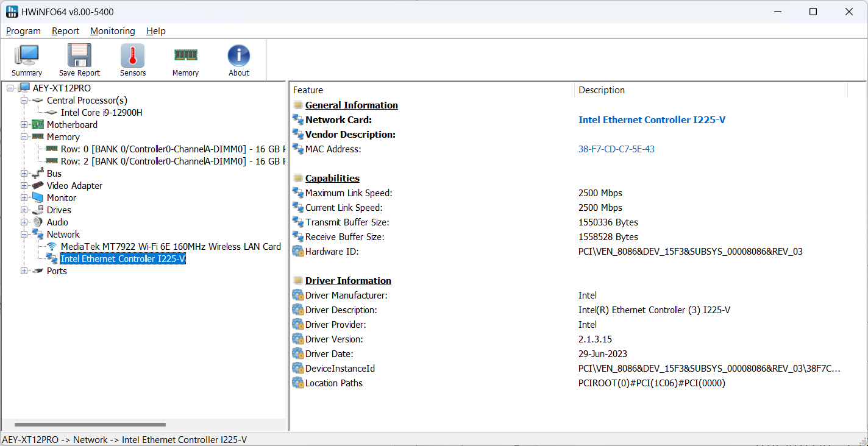Click the computer icon beside AEY-XT12PRO
868x446 pixels.
click(x=24, y=88)
